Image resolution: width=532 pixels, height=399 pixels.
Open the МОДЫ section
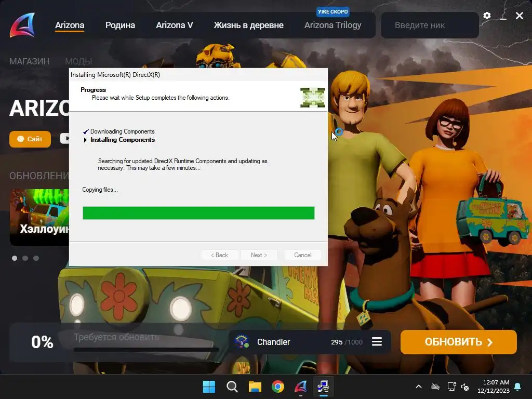[78, 61]
